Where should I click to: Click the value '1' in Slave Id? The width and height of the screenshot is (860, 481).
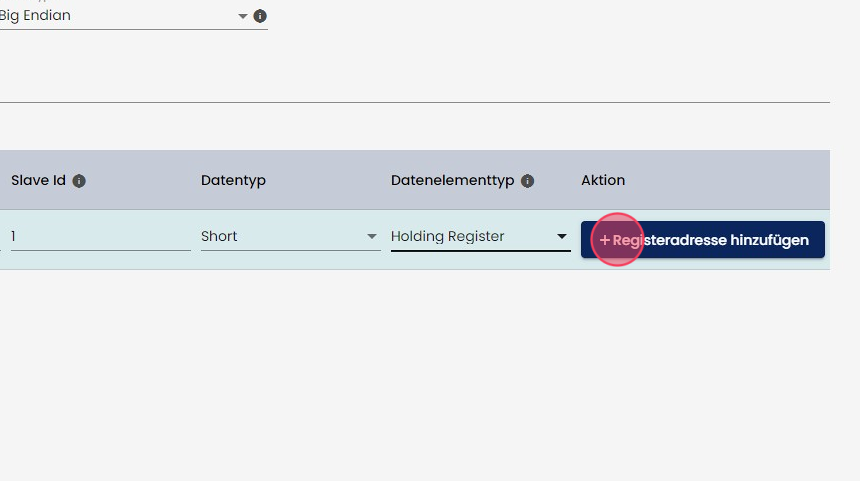coord(14,237)
